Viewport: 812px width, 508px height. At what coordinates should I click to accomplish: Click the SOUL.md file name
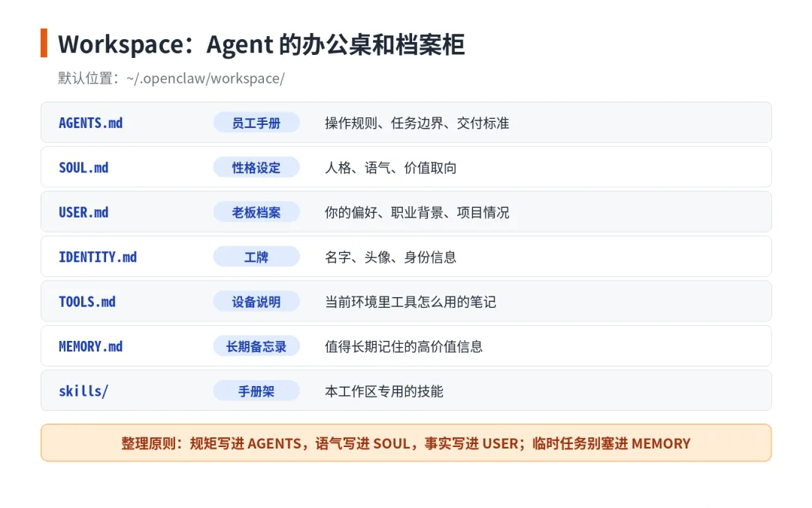(x=83, y=167)
